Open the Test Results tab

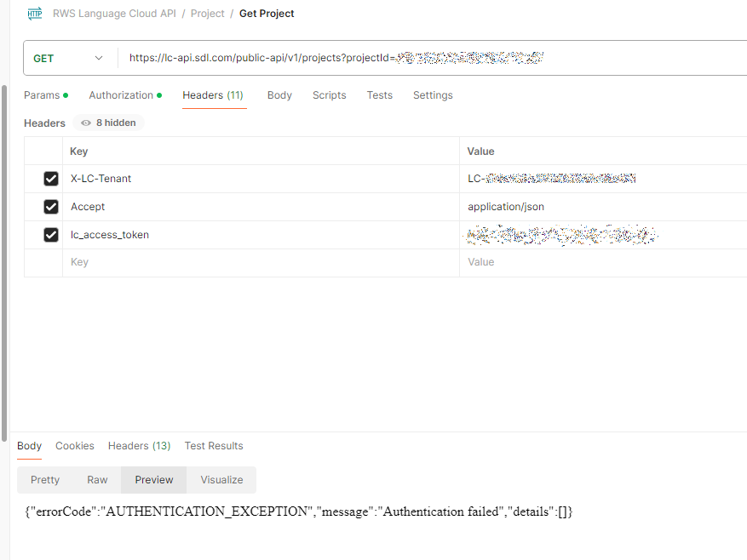(x=214, y=446)
